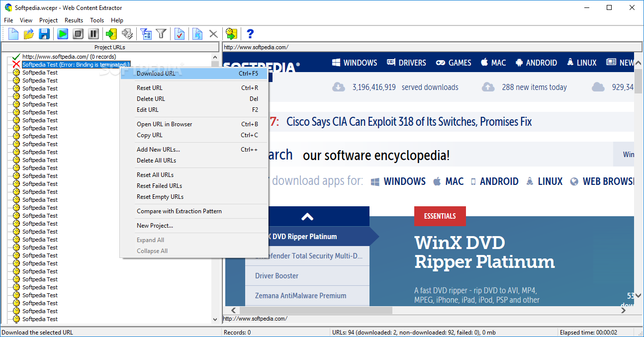
Task: Select Edit URL in the context menu
Action: pyautogui.click(x=194, y=110)
